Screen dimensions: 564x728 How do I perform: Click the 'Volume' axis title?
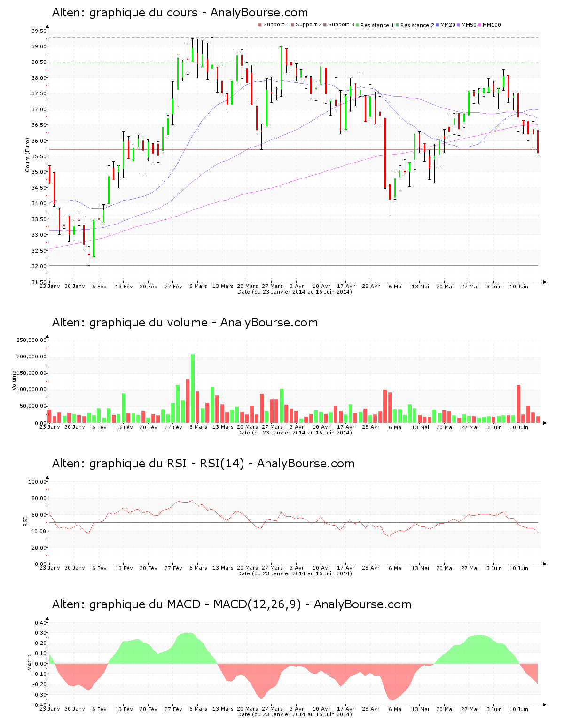(x=14, y=380)
